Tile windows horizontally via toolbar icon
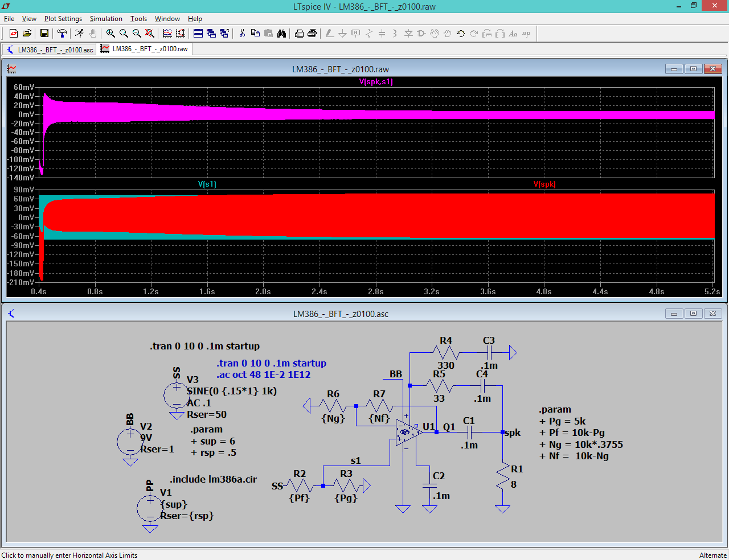 198,34
